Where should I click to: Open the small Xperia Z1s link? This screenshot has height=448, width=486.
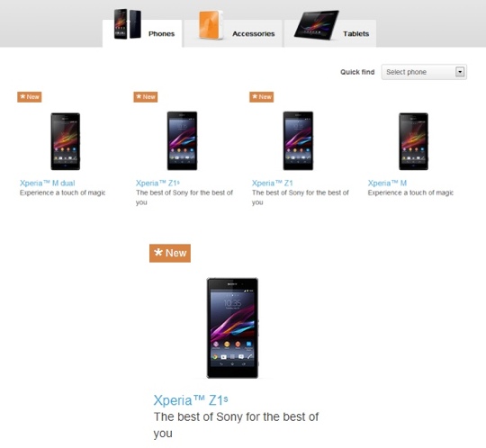click(x=157, y=184)
